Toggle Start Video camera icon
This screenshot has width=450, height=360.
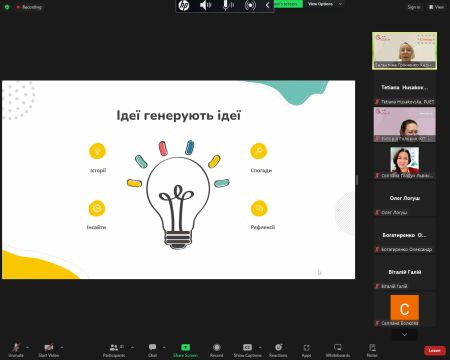click(49, 348)
